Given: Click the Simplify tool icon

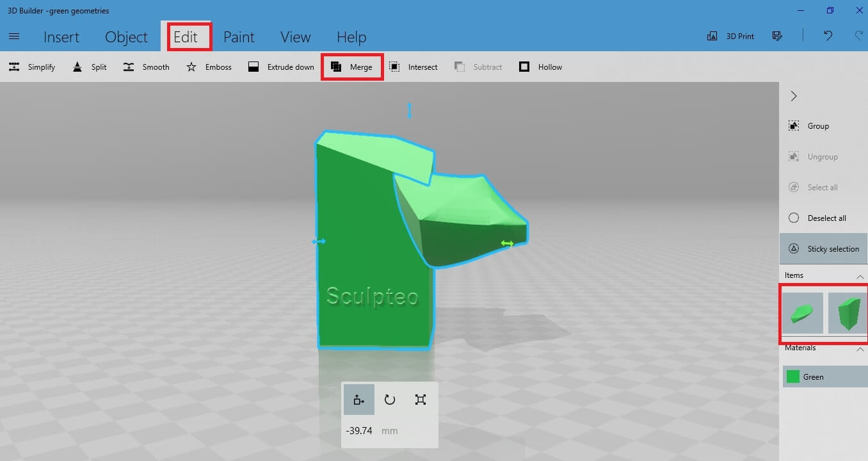Looking at the screenshot, I should tap(14, 67).
